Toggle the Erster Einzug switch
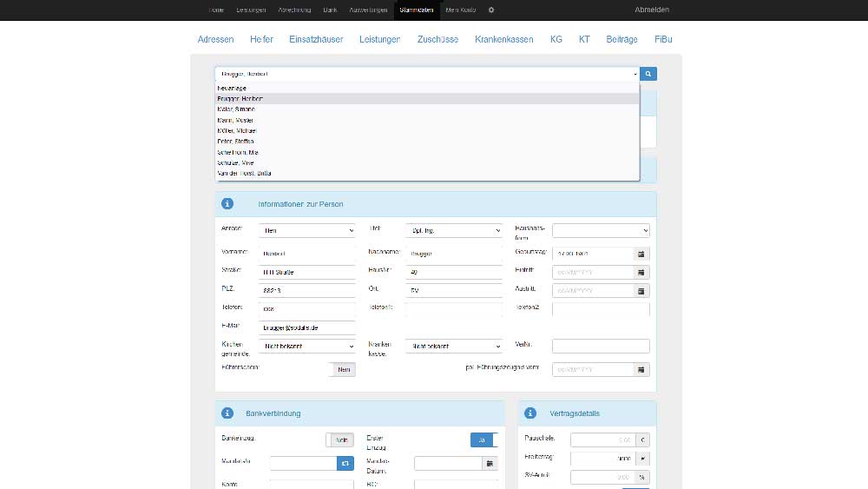 [484, 439]
